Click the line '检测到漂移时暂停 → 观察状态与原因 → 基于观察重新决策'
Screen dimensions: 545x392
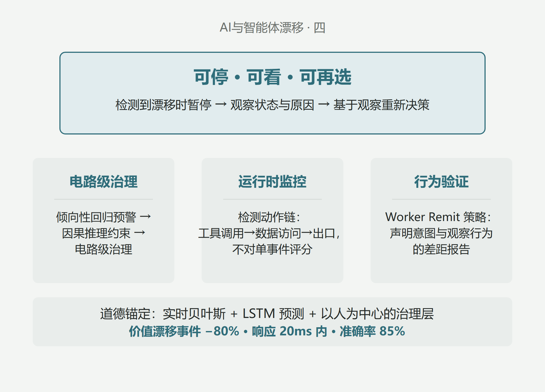(272, 105)
